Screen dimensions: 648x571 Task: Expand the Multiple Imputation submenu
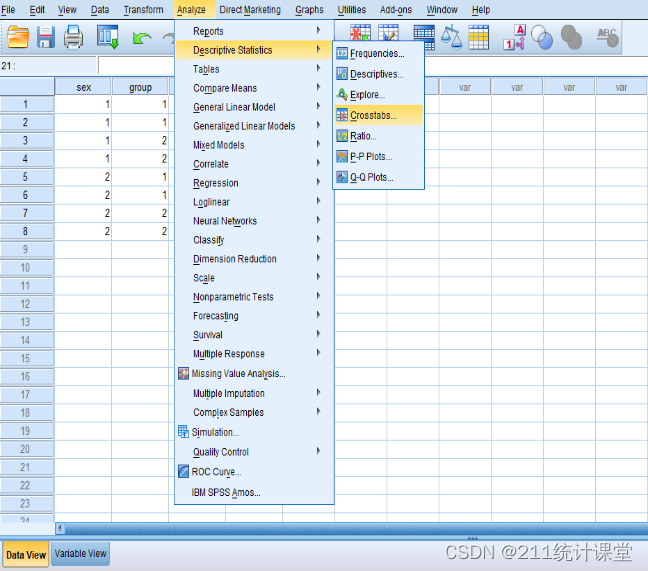(x=254, y=393)
